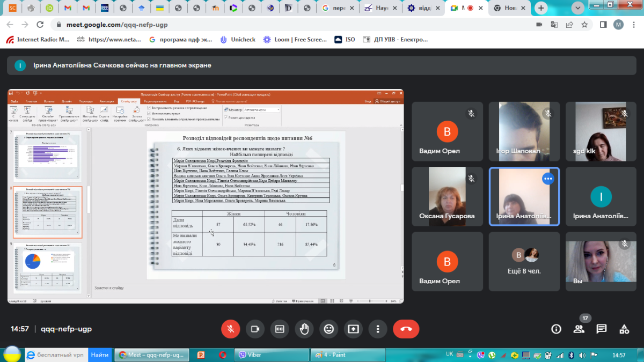Turn on closed captions

tap(280, 329)
